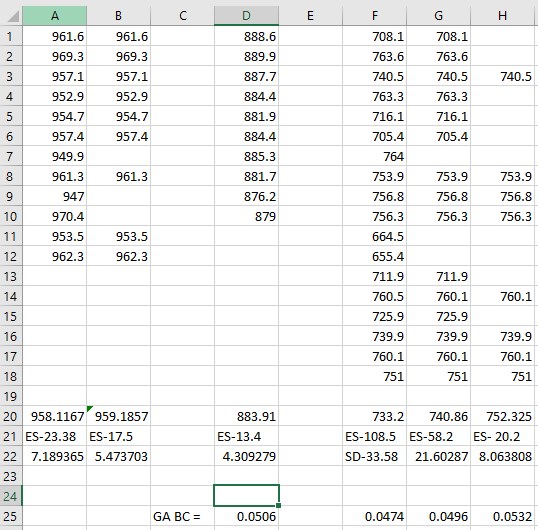Select cell G20 showing 740.86
The image size is (538, 530).
438,416
